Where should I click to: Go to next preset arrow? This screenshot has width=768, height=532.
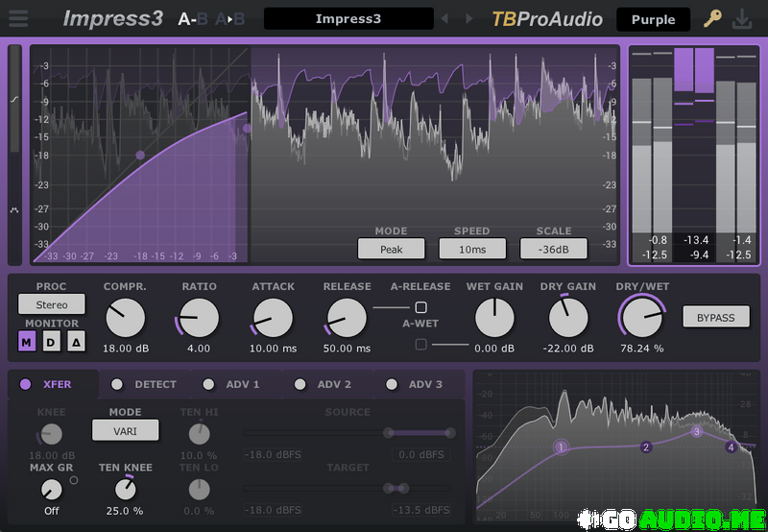click(x=469, y=18)
